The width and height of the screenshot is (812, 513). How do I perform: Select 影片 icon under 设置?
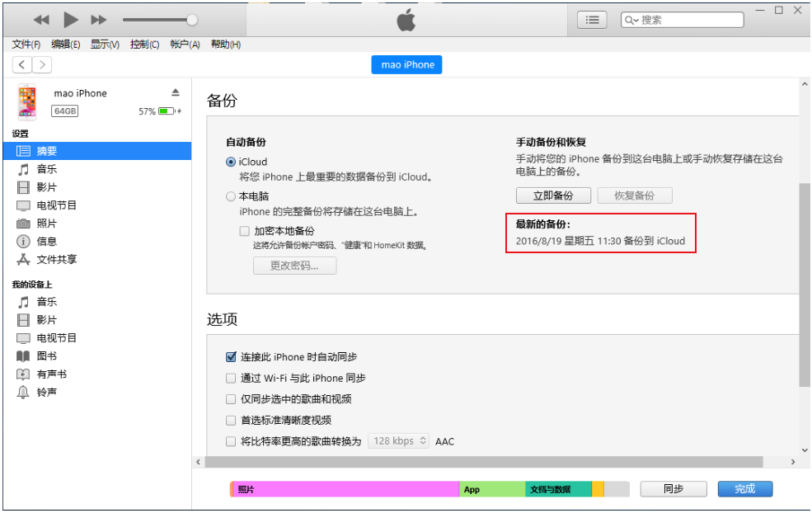point(23,187)
